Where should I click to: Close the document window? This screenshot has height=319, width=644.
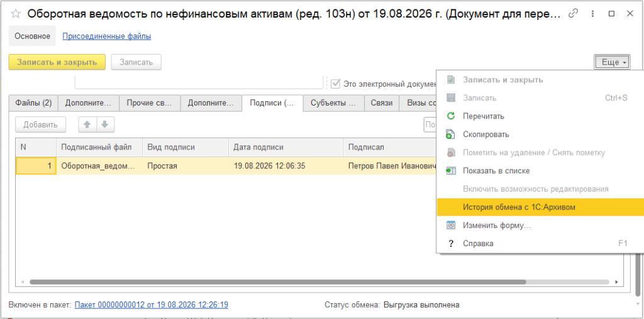pyautogui.click(x=630, y=14)
